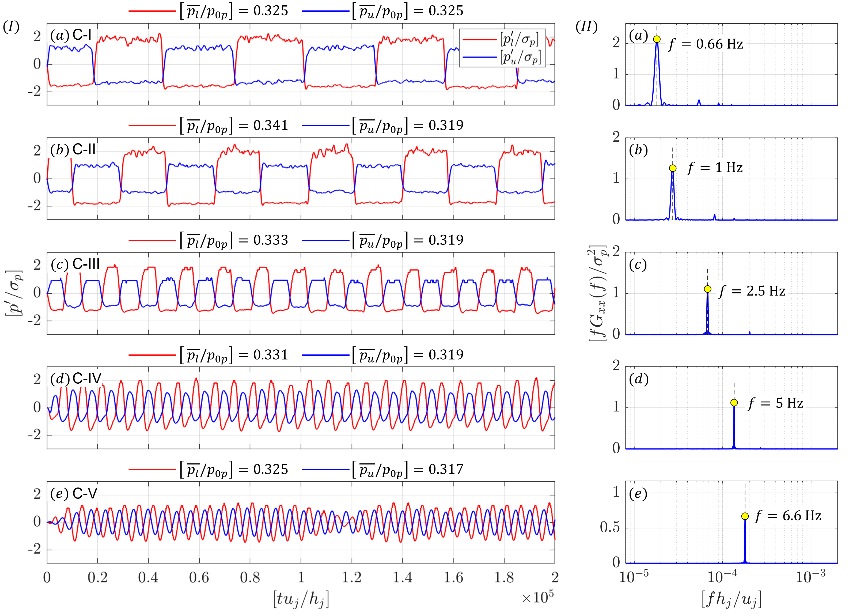Click the blue legend line in the C-I legend box

pos(479,57)
